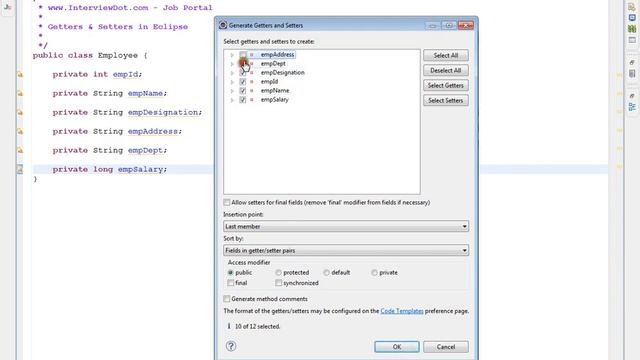Expand the empSalary tree node
The image size is (640, 360).
(232, 100)
